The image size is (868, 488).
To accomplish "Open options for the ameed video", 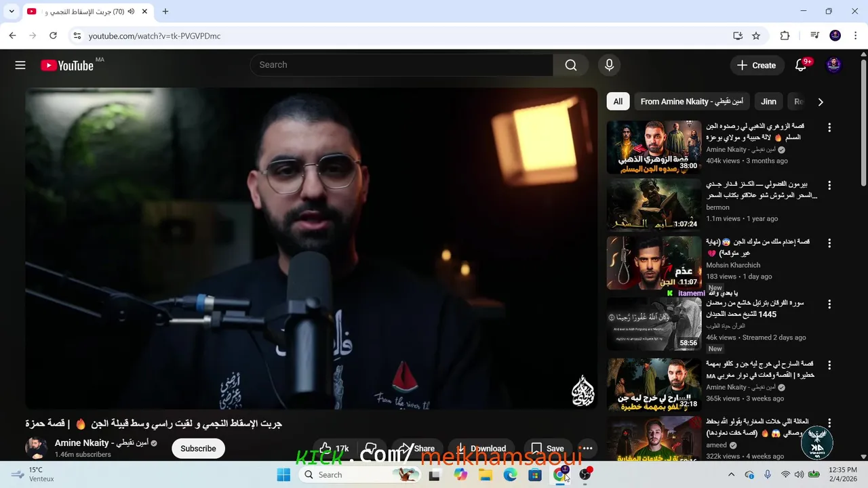I will point(829,423).
